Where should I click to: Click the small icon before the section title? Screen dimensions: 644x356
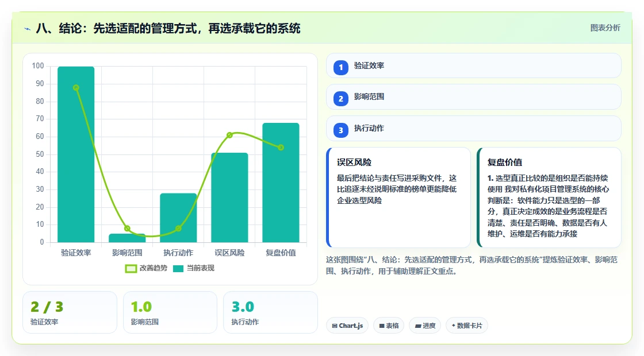click(x=28, y=29)
